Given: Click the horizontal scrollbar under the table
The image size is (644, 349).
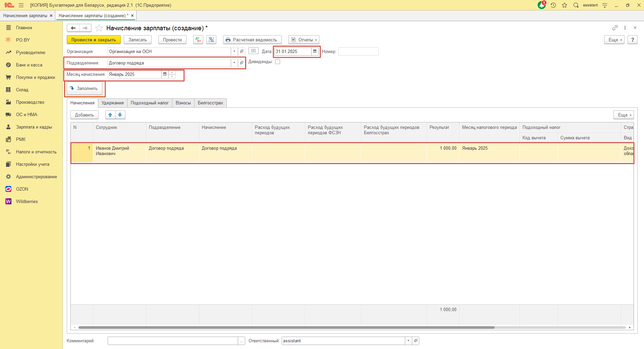Looking at the screenshot, I should point(286,328).
